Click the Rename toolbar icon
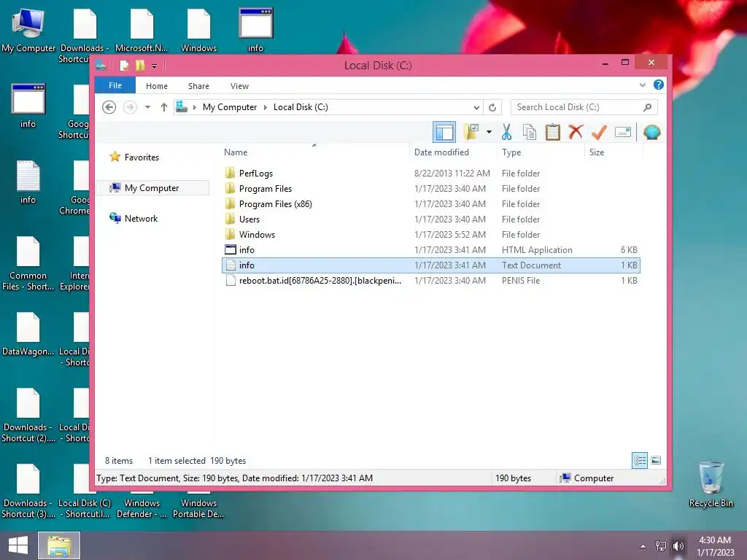The image size is (747, 560). [623, 132]
